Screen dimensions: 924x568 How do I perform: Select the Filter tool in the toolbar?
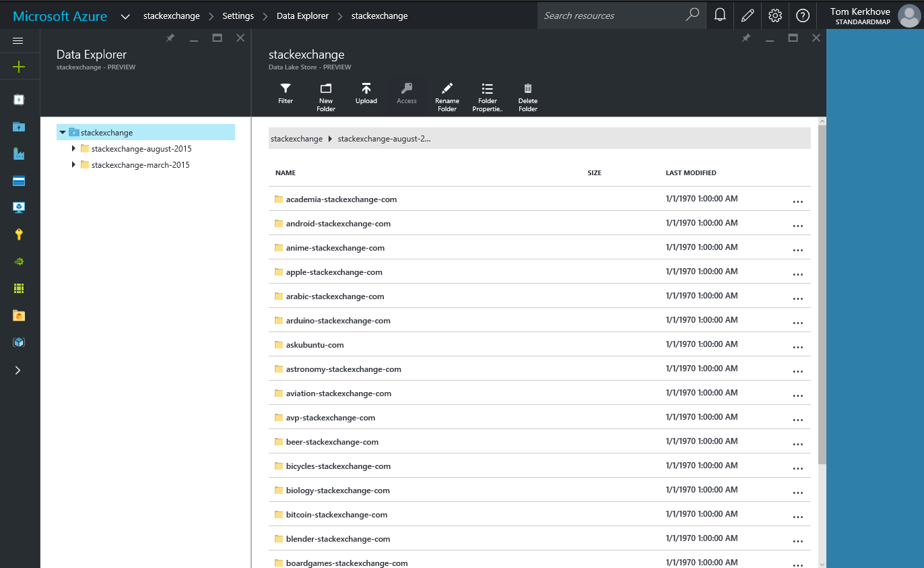pos(286,94)
